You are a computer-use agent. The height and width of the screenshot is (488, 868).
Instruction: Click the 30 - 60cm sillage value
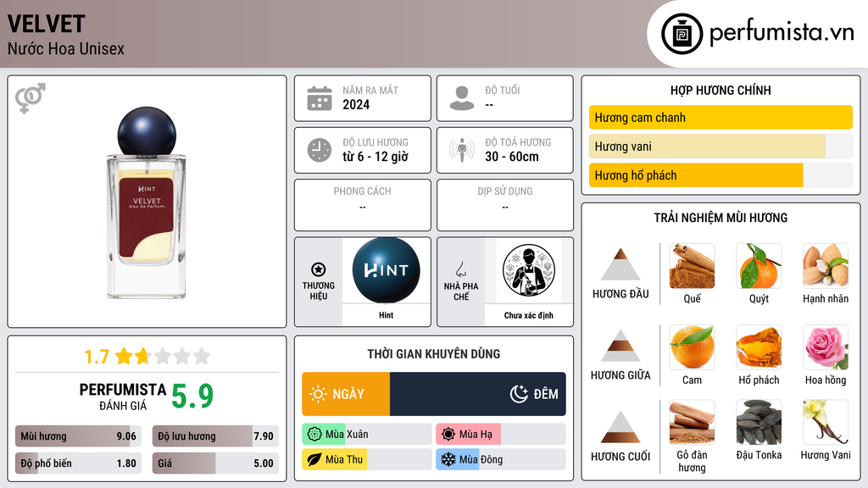[x=512, y=157]
